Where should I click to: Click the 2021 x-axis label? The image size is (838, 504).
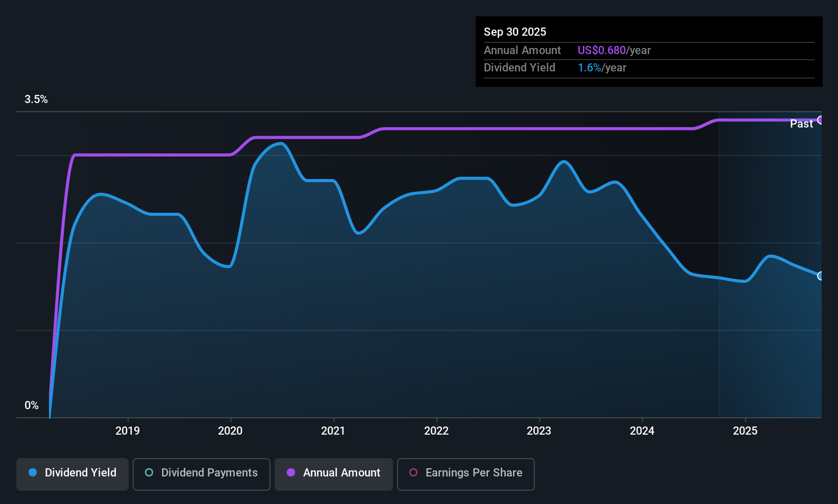click(333, 431)
